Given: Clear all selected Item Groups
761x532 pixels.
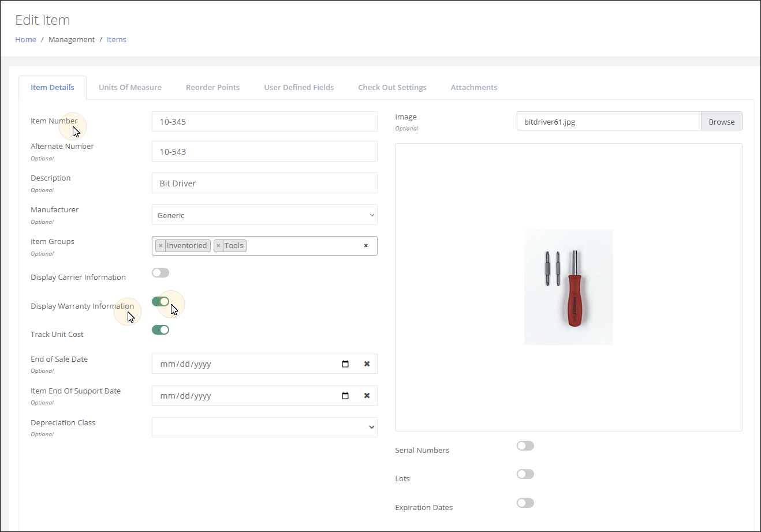Looking at the screenshot, I should click(365, 246).
